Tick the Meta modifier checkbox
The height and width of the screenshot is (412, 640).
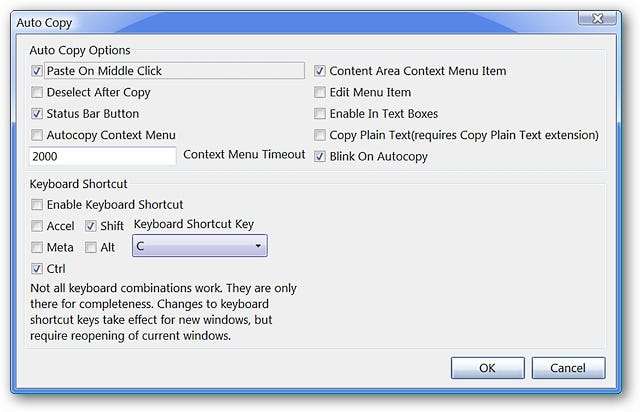[x=38, y=247]
